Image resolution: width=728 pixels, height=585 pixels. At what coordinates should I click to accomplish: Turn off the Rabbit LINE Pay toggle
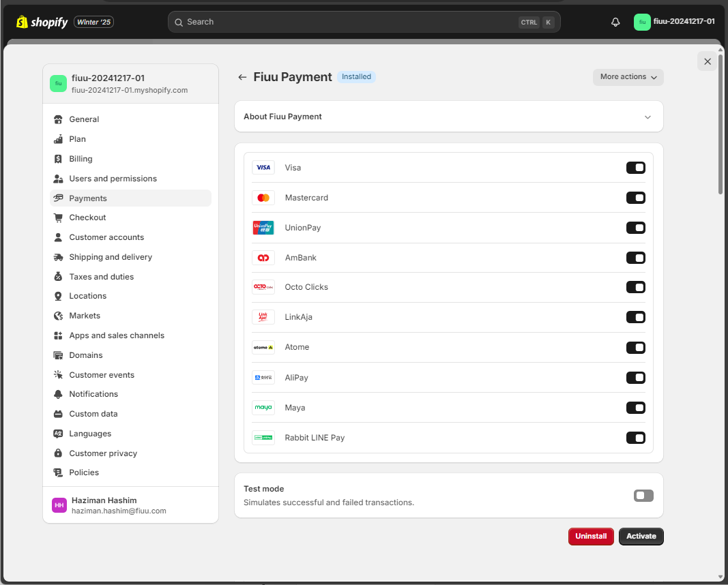636,438
